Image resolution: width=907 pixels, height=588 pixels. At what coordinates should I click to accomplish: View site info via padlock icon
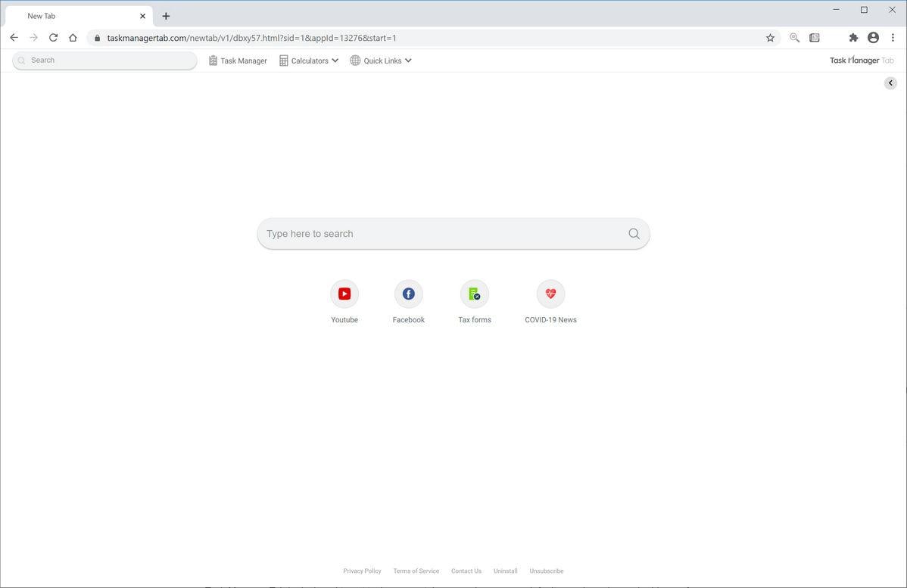pyautogui.click(x=97, y=38)
